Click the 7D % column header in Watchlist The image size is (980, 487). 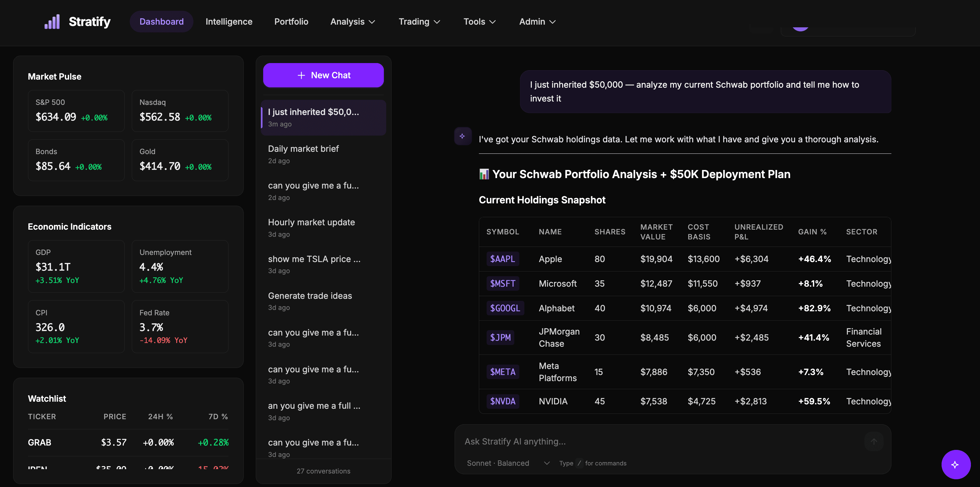pos(218,417)
